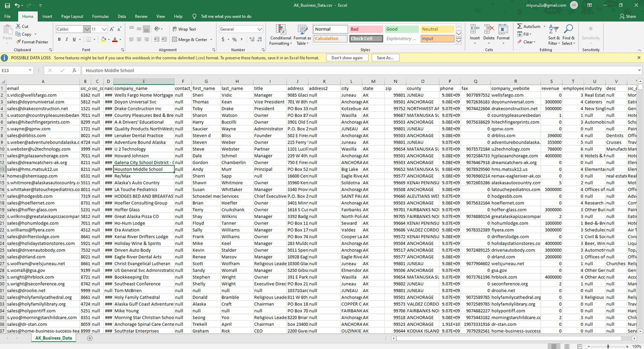Click Decrease Indent icon
This screenshot has height=349, width=644.
pyautogui.click(x=158, y=39)
